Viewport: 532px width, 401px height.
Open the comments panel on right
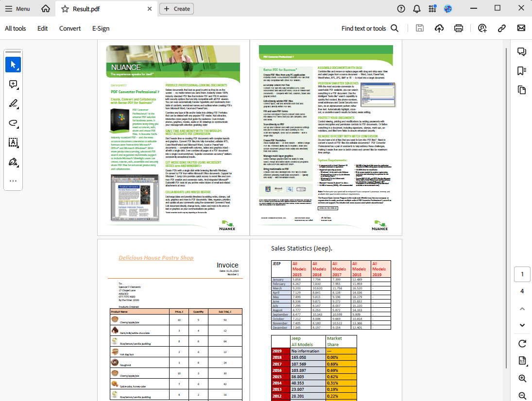(x=522, y=51)
